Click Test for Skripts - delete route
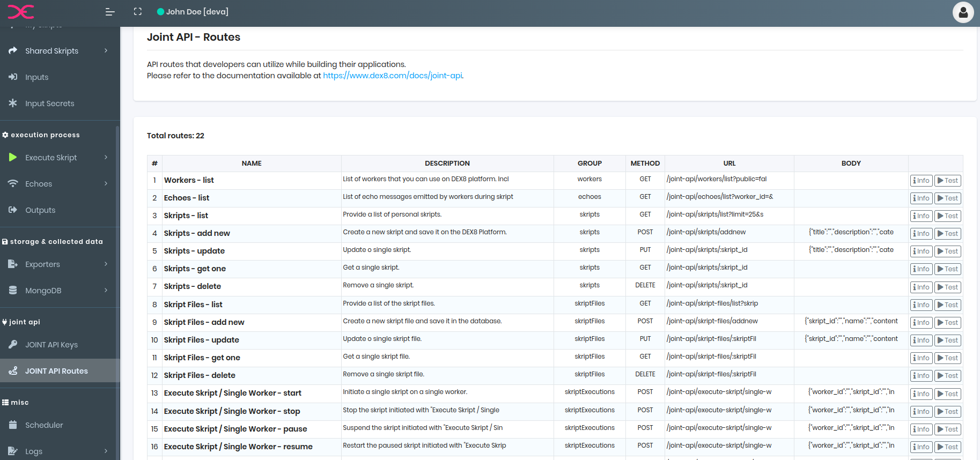The height and width of the screenshot is (460, 980). pyautogui.click(x=948, y=287)
